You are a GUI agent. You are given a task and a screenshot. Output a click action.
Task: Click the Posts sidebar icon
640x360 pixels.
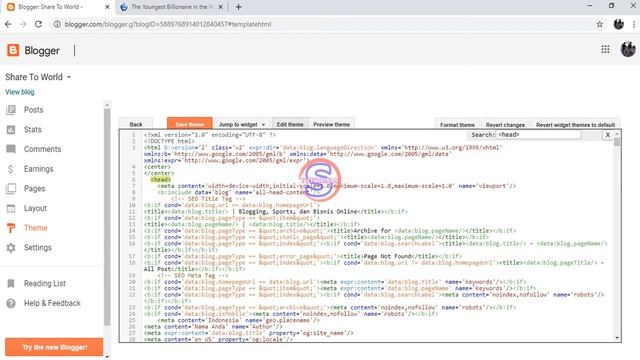click(x=11, y=110)
